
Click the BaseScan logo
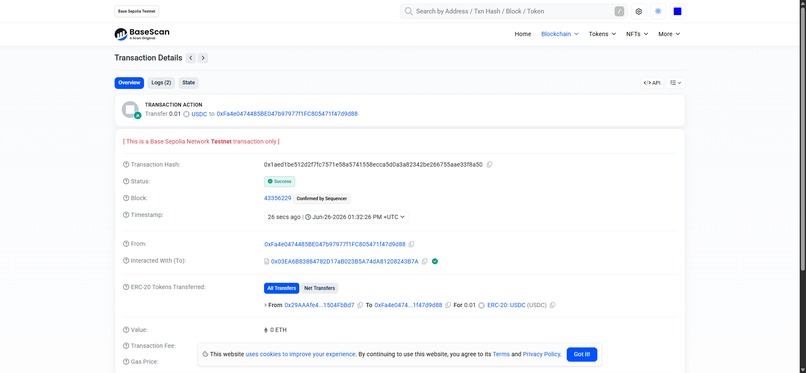[x=142, y=34]
